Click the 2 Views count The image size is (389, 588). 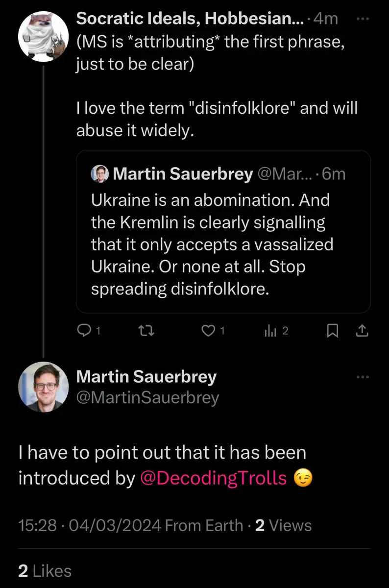coord(283,525)
